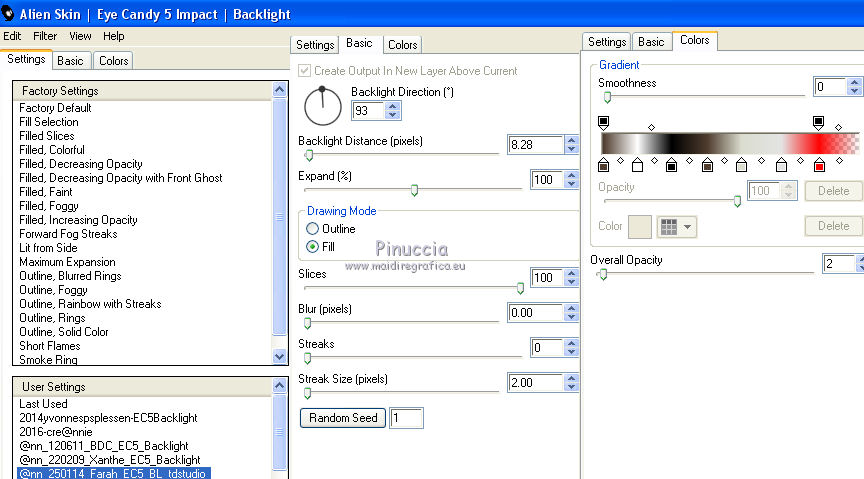The width and height of the screenshot is (864, 479).
Task: Increase Streaks value with the up arrow
Action: click(571, 343)
